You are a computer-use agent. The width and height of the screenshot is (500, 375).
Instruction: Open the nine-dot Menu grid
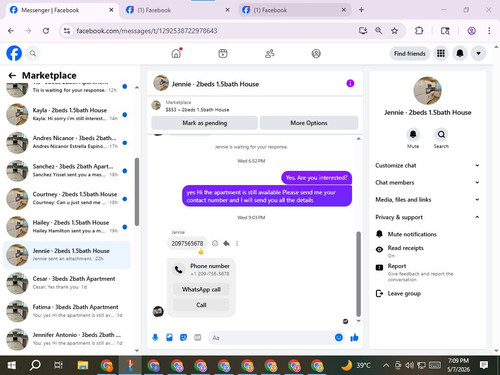[x=441, y=53]
